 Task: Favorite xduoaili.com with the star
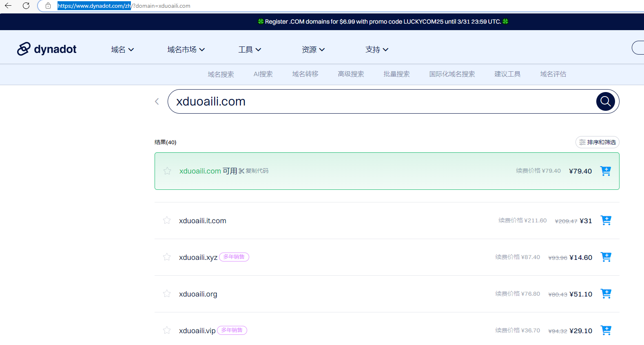(167, 171)
